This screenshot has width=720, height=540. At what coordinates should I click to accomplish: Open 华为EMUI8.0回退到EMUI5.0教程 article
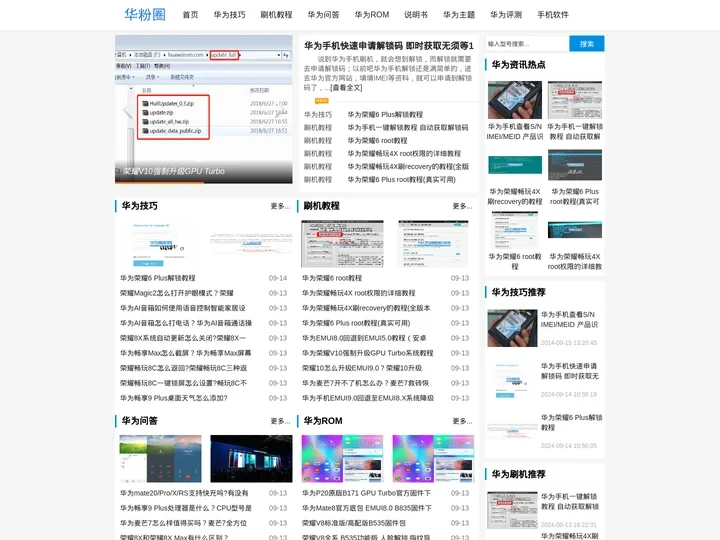pos(364,338)
